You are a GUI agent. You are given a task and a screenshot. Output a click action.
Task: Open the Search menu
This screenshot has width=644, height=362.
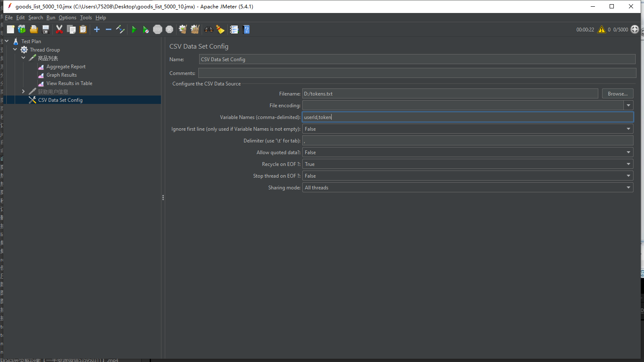click(36, 18)
